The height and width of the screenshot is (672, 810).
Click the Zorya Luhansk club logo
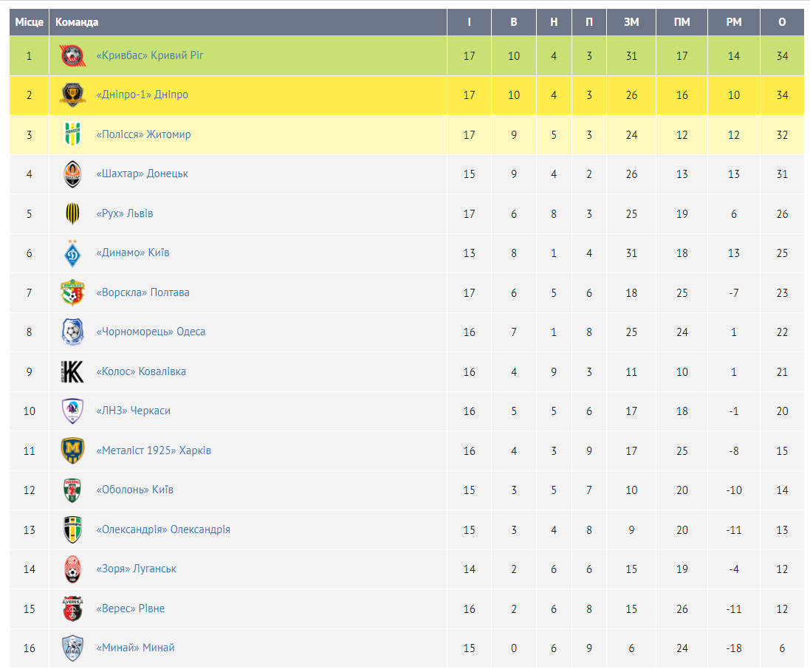pyautogui.click(x=72, y=569)
